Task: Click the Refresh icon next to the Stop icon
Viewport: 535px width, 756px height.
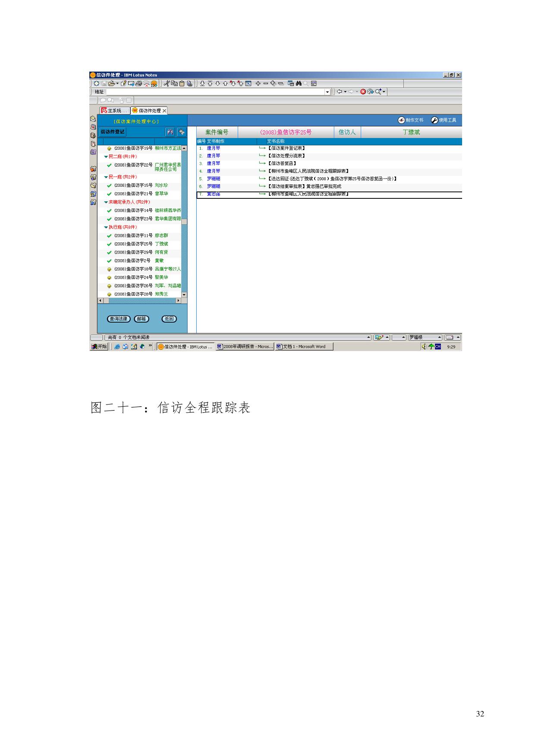Action: click(x=370, y=91)
